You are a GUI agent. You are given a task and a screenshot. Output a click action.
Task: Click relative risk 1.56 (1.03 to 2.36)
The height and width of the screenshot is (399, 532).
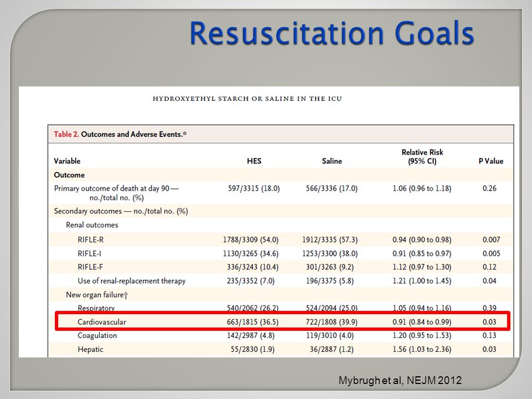[422, 350]
